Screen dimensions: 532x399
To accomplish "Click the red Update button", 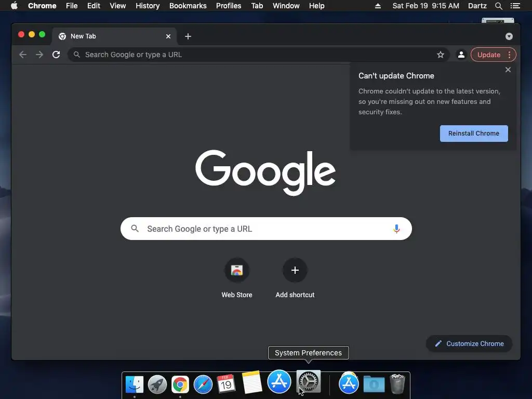I will 488,55.
